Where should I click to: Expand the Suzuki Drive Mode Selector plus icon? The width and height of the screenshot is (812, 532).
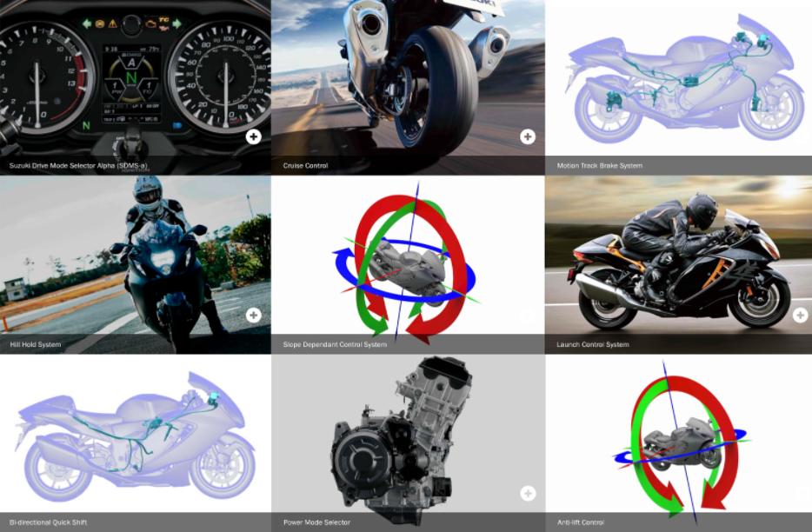(x=253, y=136)
